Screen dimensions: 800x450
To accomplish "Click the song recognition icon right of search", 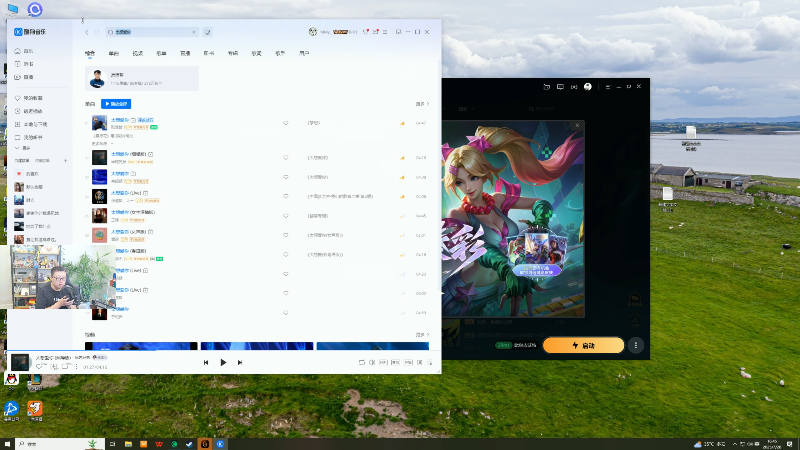I will click(208, 32).
